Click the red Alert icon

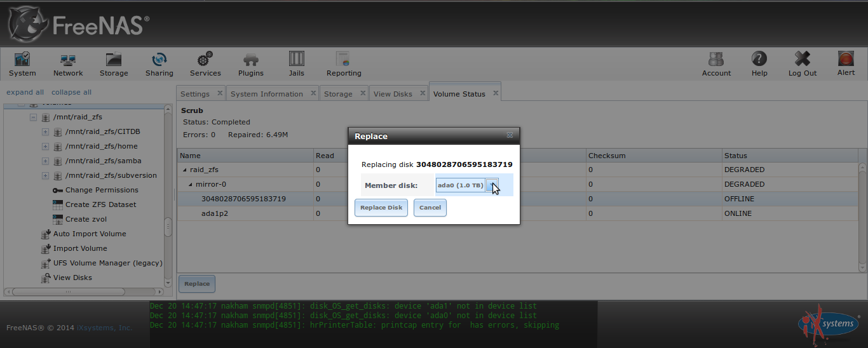pos(846,59)
